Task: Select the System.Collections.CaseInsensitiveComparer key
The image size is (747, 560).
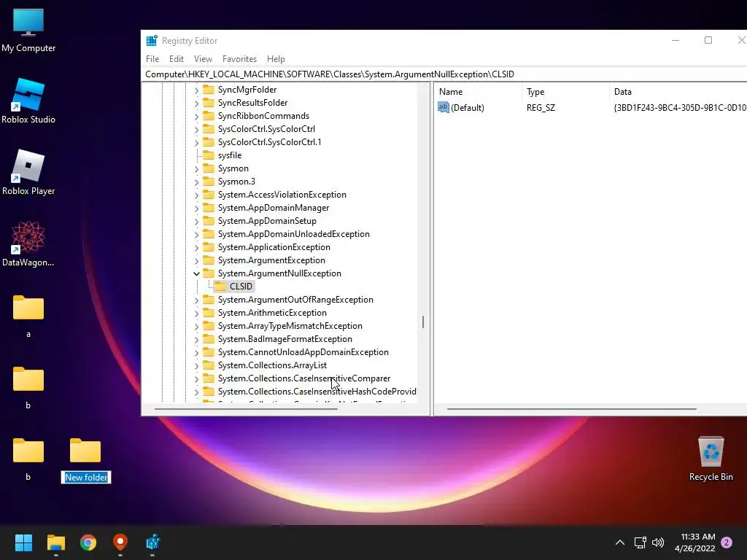Action: click(x=304, y=378)
